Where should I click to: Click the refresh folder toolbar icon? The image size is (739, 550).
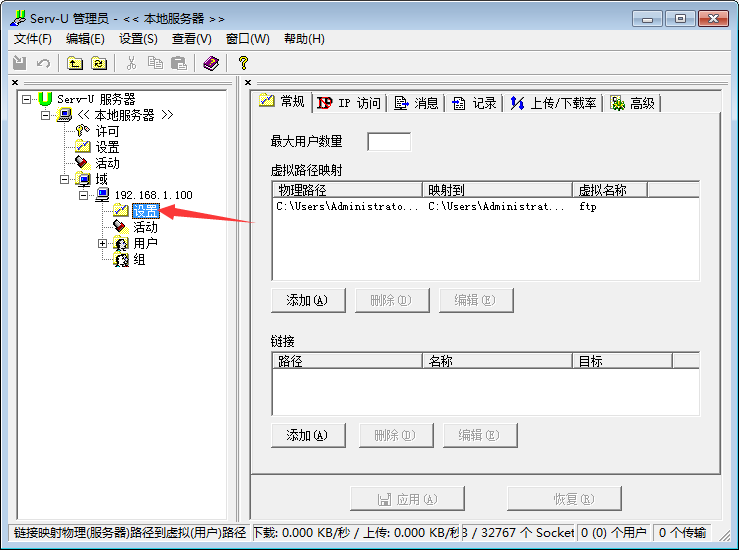pos(99,63)
